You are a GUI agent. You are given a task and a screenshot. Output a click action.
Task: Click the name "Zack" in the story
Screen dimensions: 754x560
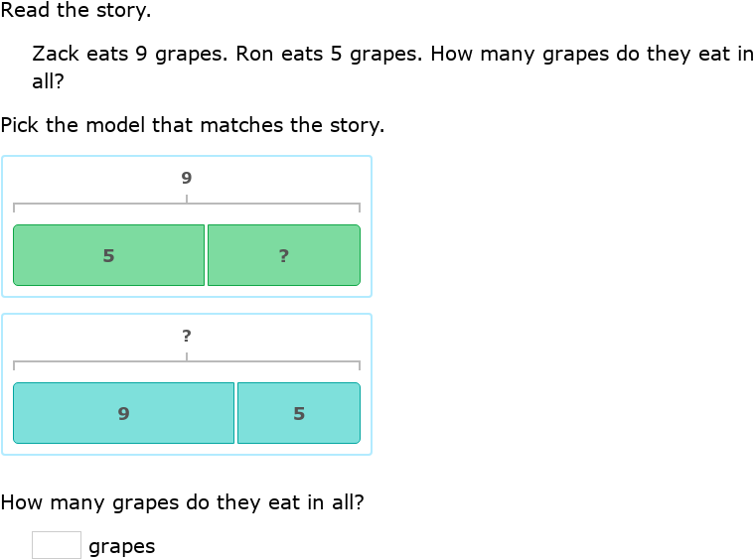click(x=54, y=54)
